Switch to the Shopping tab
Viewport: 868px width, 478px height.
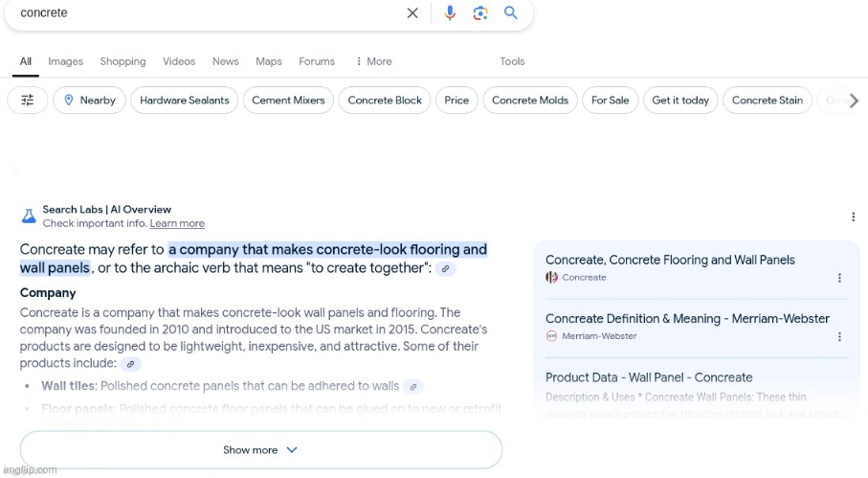point(122,61)
